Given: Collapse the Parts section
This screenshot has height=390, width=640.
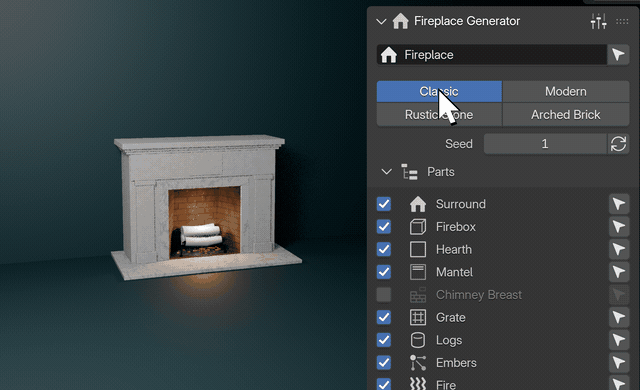Looking at the screenshot, I should tap(387, 172).
